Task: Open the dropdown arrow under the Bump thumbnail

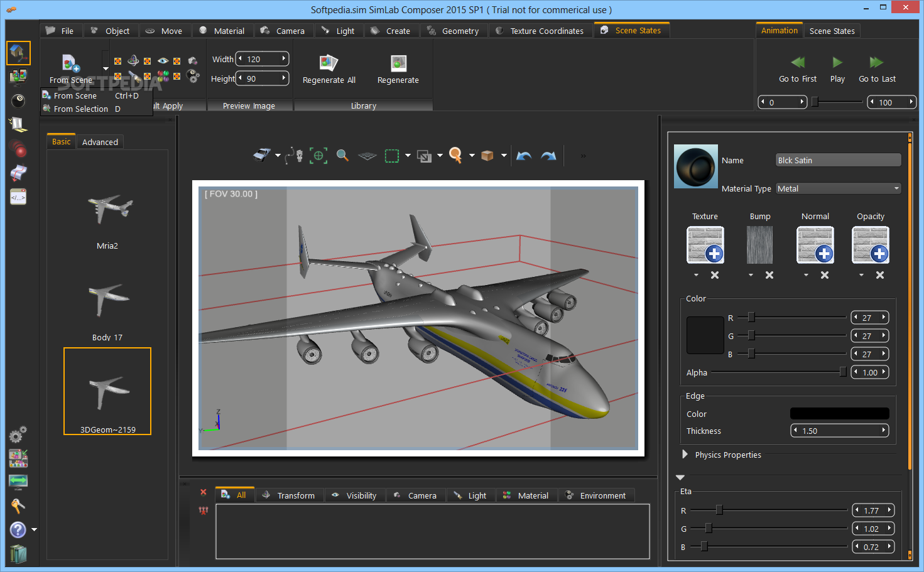Action: pos(751,275)
